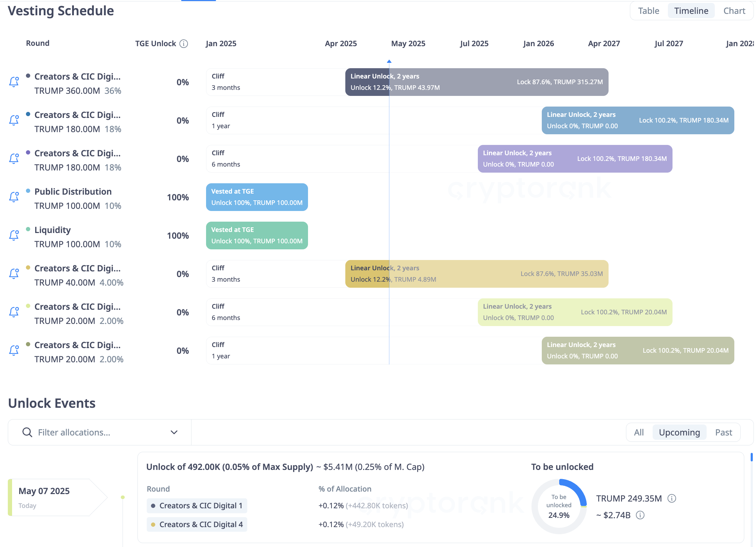This screenshot has width=756, height=547.
Task: Click info icon next to ~ $2.74B
Action: tap(640, 515)
